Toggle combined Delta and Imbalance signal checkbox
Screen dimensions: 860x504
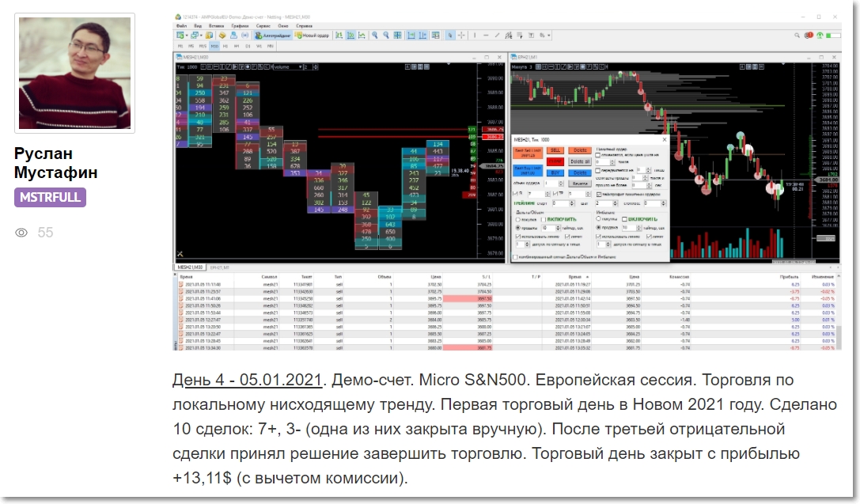(x=515, y=257)
